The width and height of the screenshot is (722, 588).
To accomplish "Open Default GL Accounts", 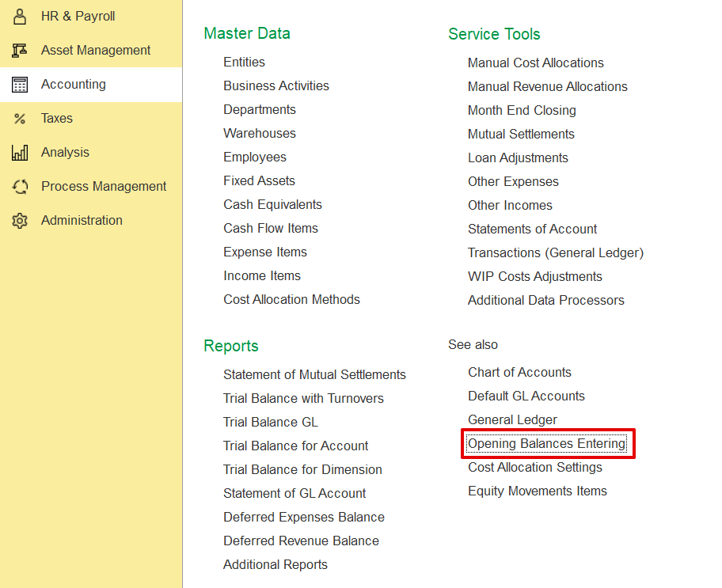I will tap(526, 396).
